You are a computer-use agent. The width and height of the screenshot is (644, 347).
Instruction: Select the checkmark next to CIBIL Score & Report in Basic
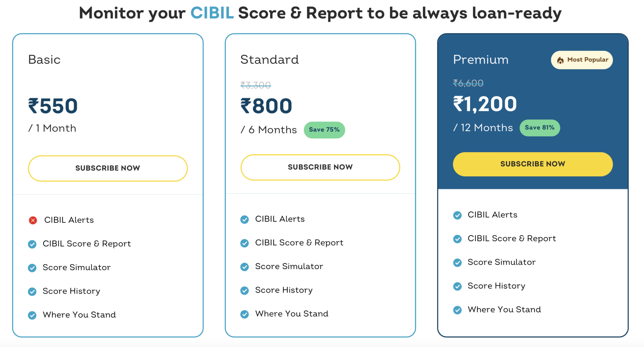click(32, 244)
